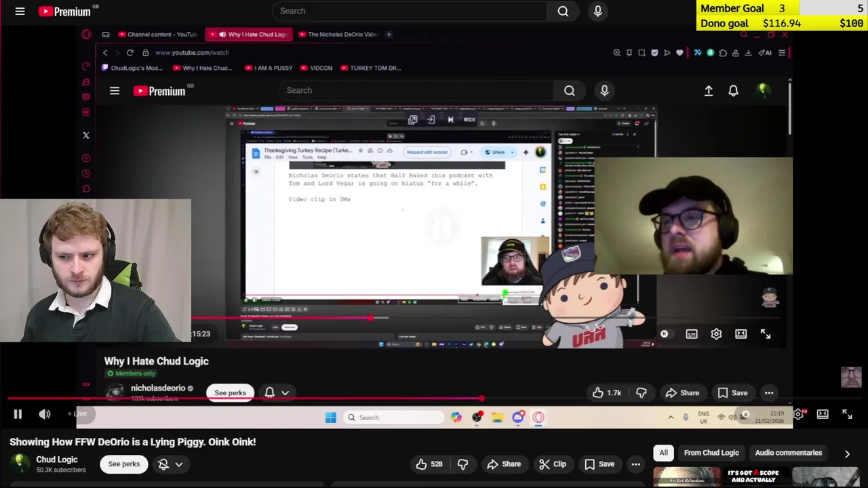Open TURKEY TOM DR bookmark
This screenshot has width=868, height=488.
[371, 68]
